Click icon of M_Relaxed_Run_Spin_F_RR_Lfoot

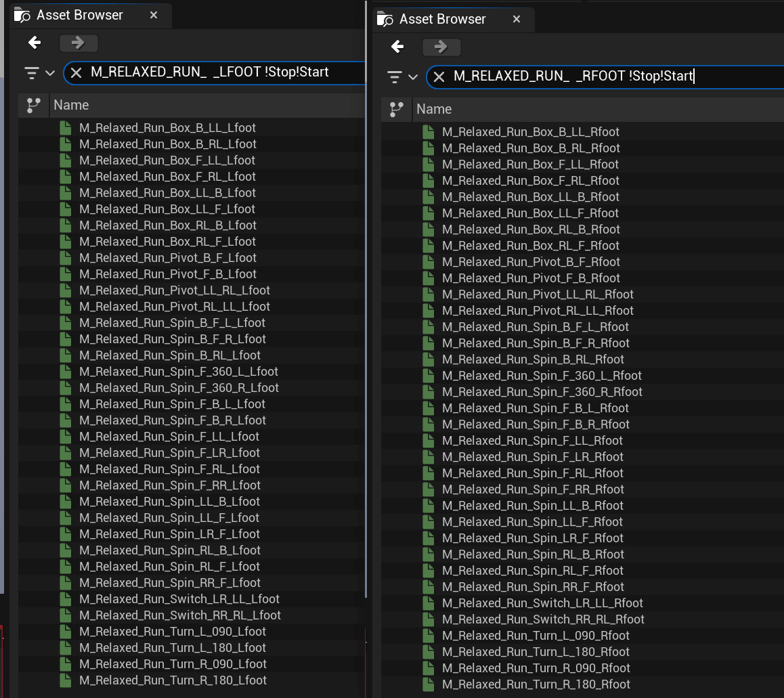pyautogui.click(x=66, y=485)
